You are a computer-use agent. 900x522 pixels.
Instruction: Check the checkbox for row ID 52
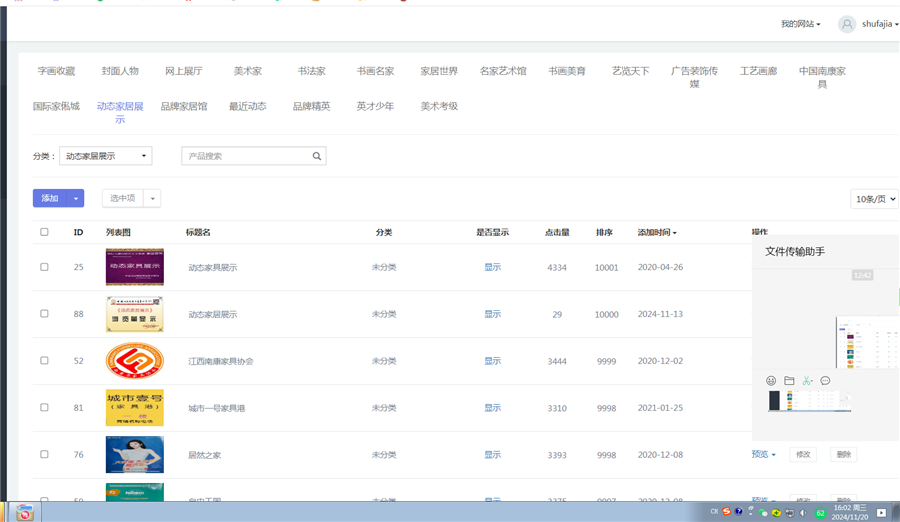point(44,360)
